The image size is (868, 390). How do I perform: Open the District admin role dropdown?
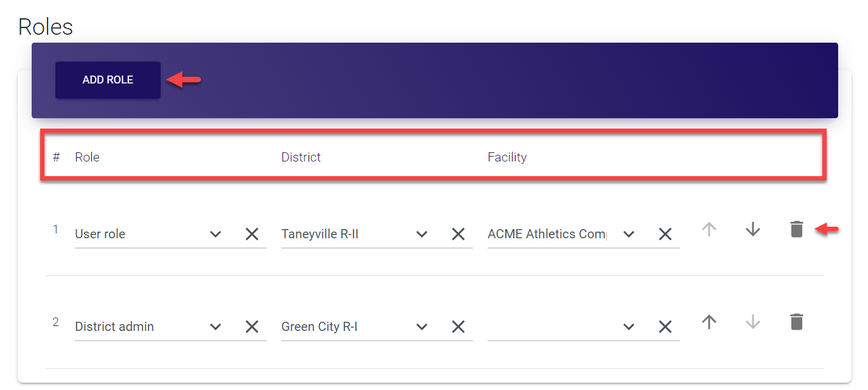[215, 327]
